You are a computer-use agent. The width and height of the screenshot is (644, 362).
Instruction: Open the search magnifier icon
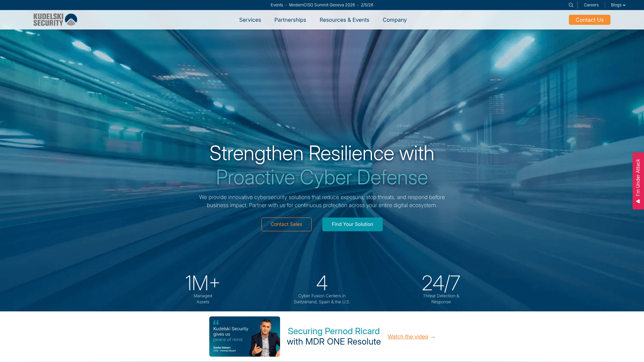pos(571,5)
